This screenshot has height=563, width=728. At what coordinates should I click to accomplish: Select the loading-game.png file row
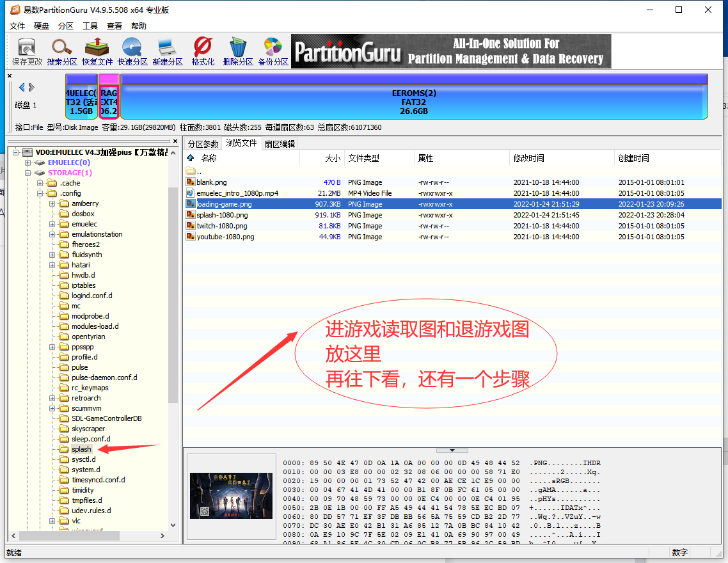coord(453,204)
